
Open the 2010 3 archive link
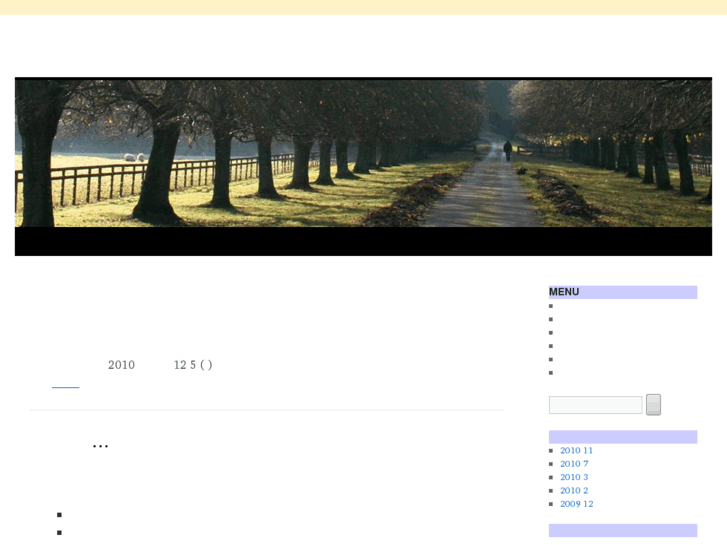pos(574,477)
